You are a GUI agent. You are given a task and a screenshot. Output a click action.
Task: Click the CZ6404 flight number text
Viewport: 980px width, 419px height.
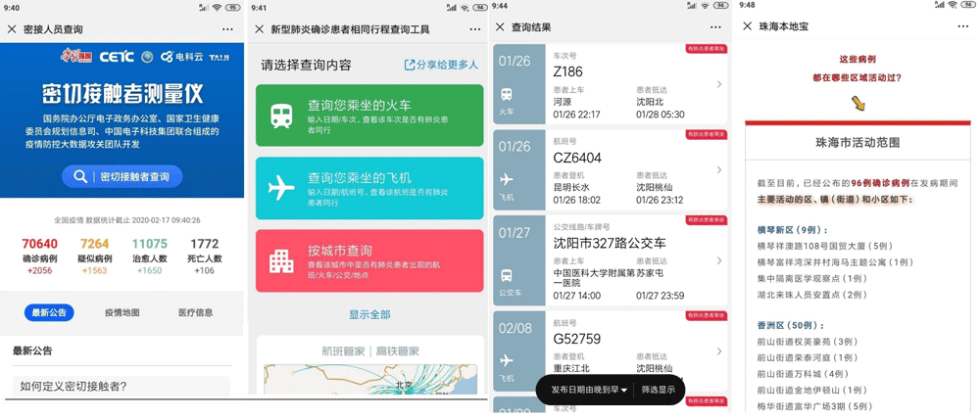coord(577,158)
